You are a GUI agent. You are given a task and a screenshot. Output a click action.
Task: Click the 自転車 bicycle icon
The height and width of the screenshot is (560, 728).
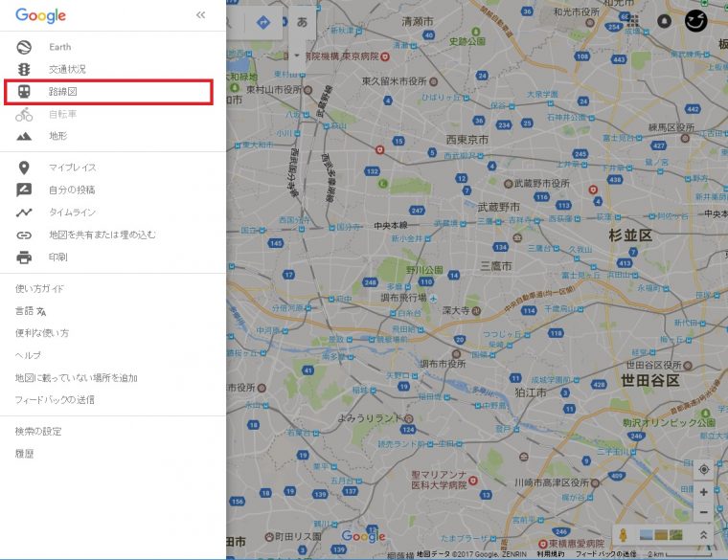point(24,114)
